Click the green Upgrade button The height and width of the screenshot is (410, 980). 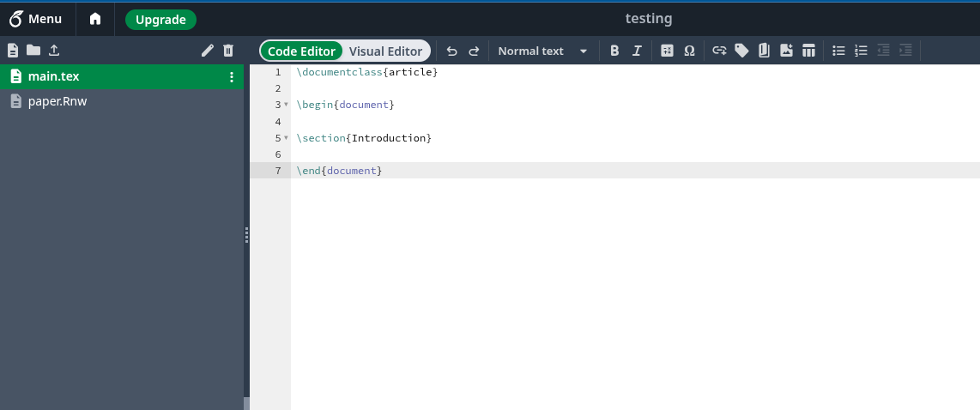(x=160, y=19)
